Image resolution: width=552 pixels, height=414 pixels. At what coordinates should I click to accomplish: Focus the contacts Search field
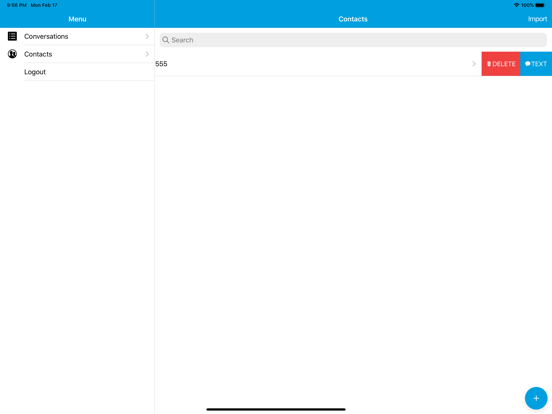(353, 40)
